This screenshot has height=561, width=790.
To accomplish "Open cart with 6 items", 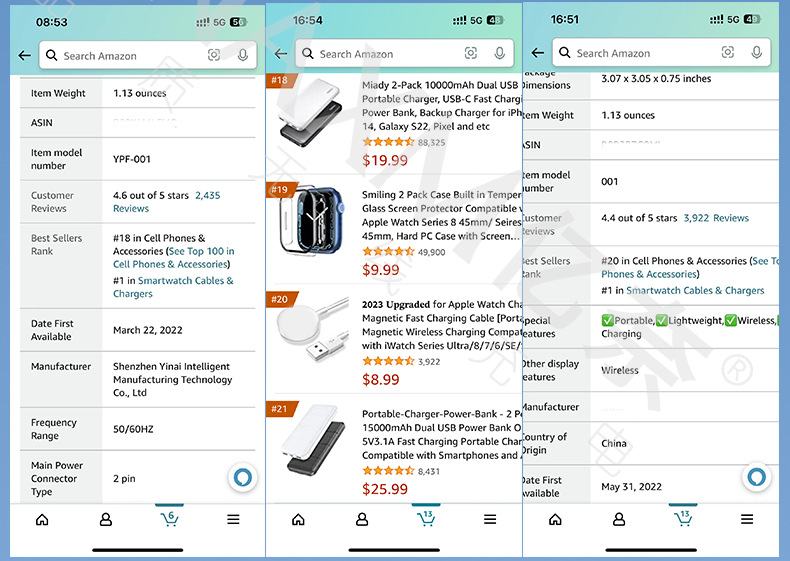I will click(x=169, y=519).
